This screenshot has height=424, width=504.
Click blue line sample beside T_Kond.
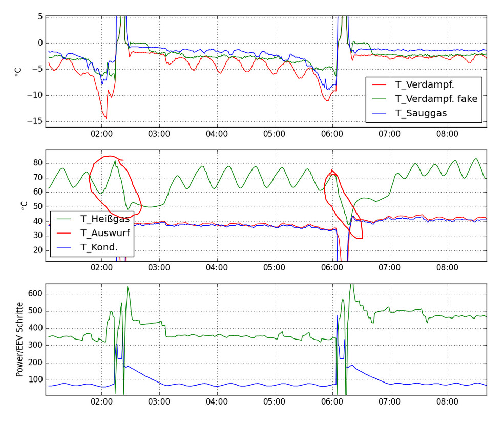(64, 247)
